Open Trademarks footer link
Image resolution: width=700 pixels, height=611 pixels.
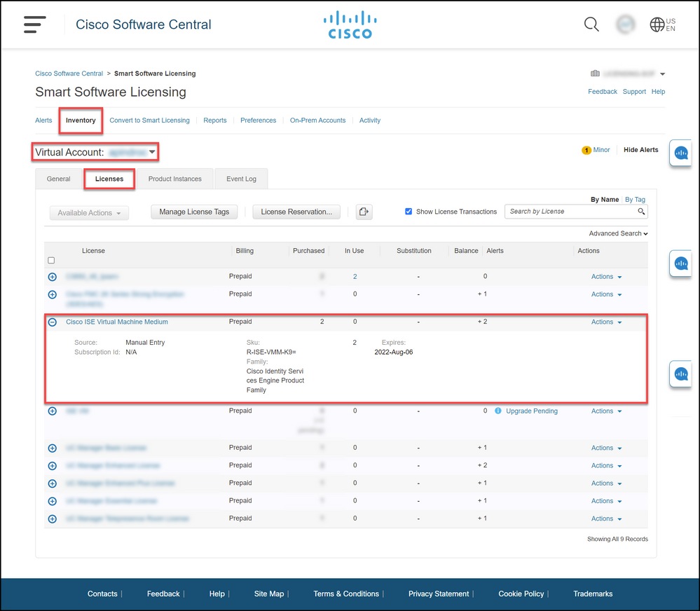click(x=593, y=593)
